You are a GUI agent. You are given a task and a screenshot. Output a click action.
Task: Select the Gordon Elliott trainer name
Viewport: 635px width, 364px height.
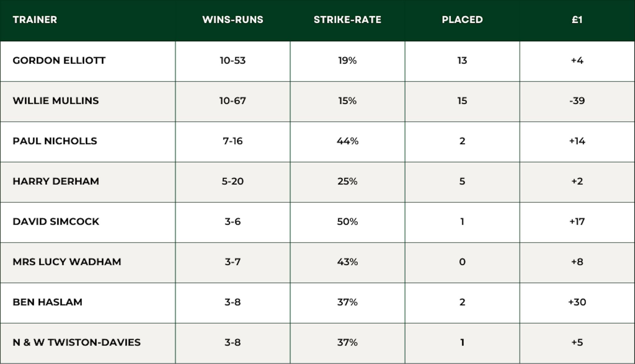click(x=59, y=61)
